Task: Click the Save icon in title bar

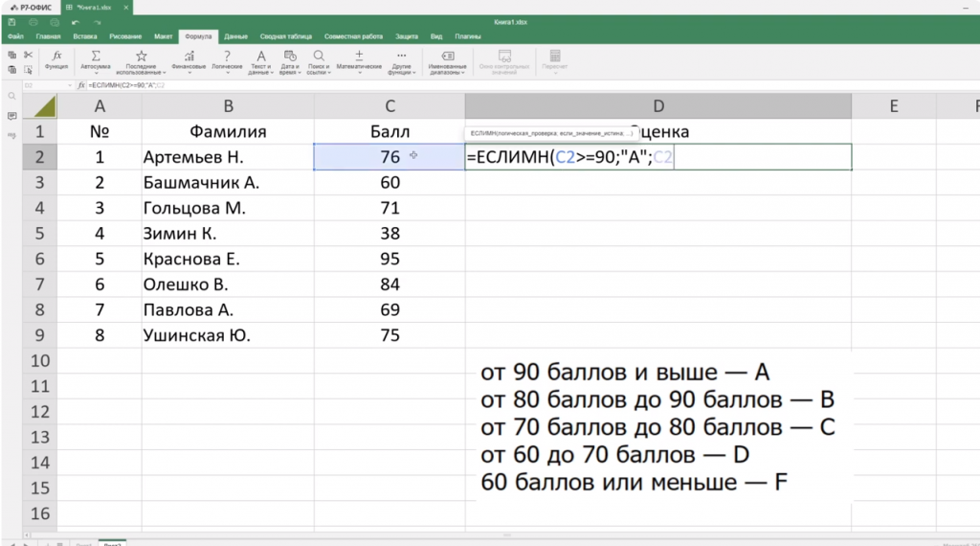Action: pyautogui.click(x=11, y=21)
